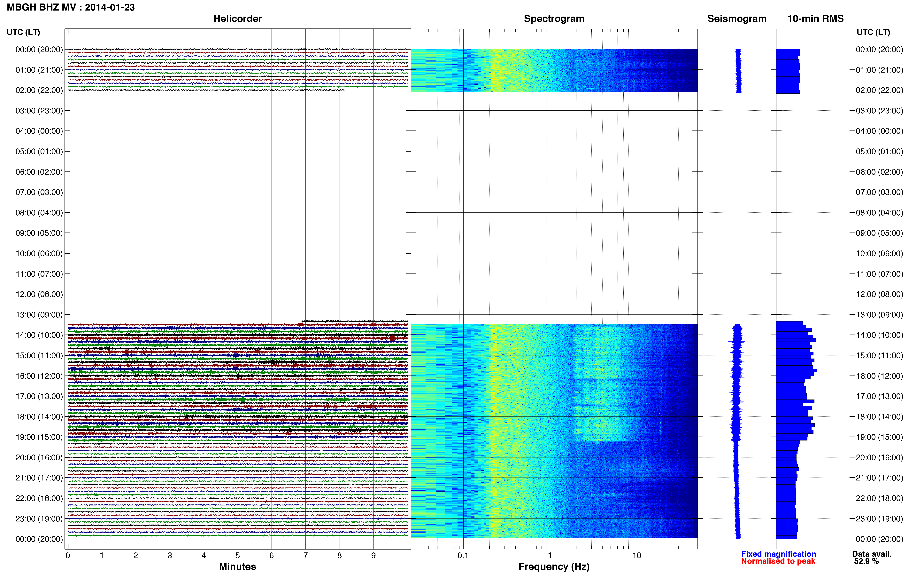
Task: Click '06:00 (02:00)' on the Helicorder time axis
Action: [x=39, y=172]
